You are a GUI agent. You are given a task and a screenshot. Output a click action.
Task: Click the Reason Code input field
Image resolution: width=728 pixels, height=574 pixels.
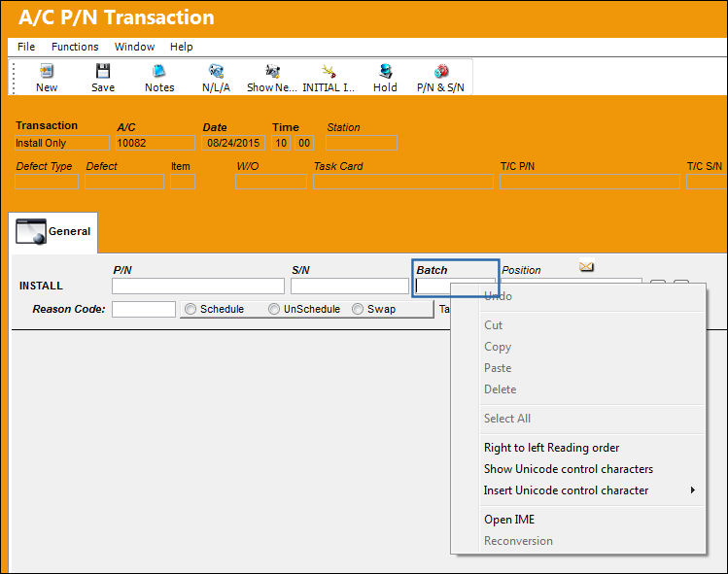click(144, 309)
